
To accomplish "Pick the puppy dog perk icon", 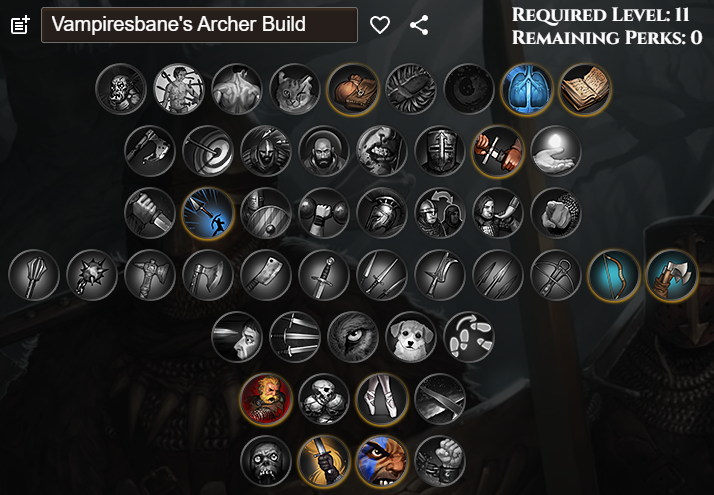I will coord(411,337).
